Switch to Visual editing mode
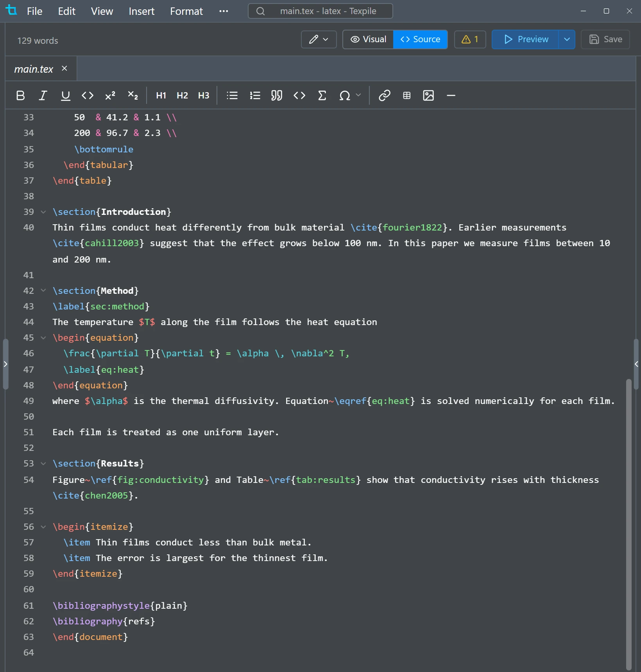Image resolution: width=641 pixels, height=672 pixels. point(368,39)
